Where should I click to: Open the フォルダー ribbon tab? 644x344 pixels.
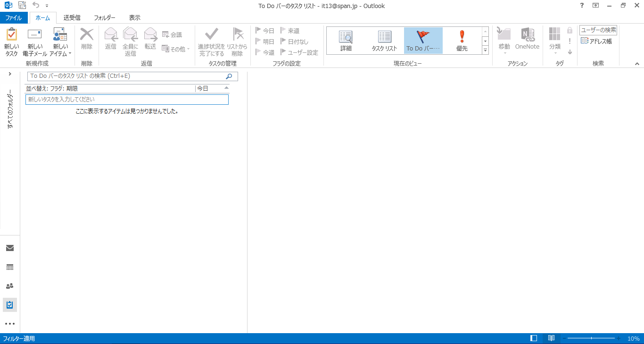tap(105, 17)
